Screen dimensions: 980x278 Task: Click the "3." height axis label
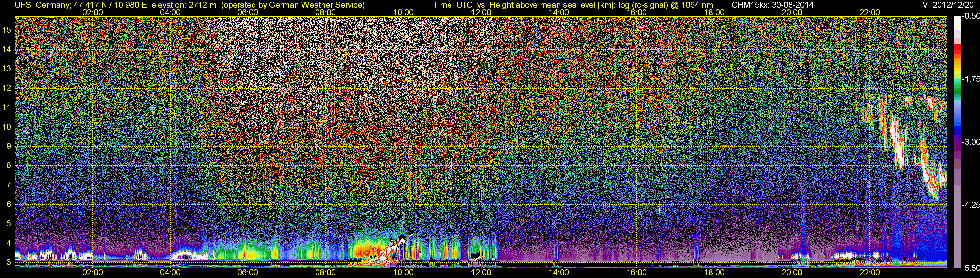pyautogui.click(x=9, y=262)
